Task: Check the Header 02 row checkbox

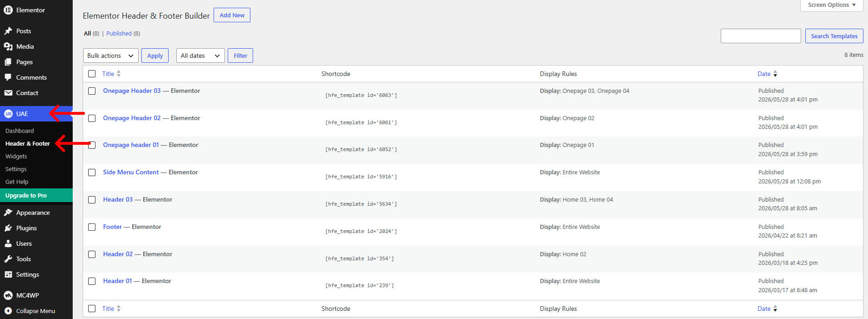Action: point(92,254)
